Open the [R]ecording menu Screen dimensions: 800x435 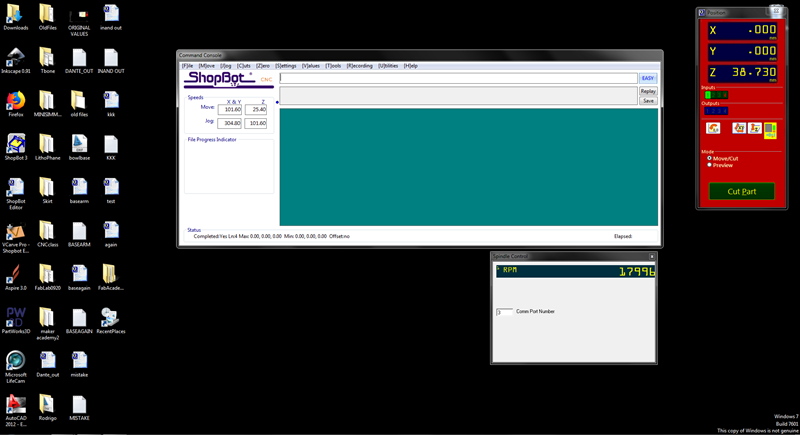[360, 66]
